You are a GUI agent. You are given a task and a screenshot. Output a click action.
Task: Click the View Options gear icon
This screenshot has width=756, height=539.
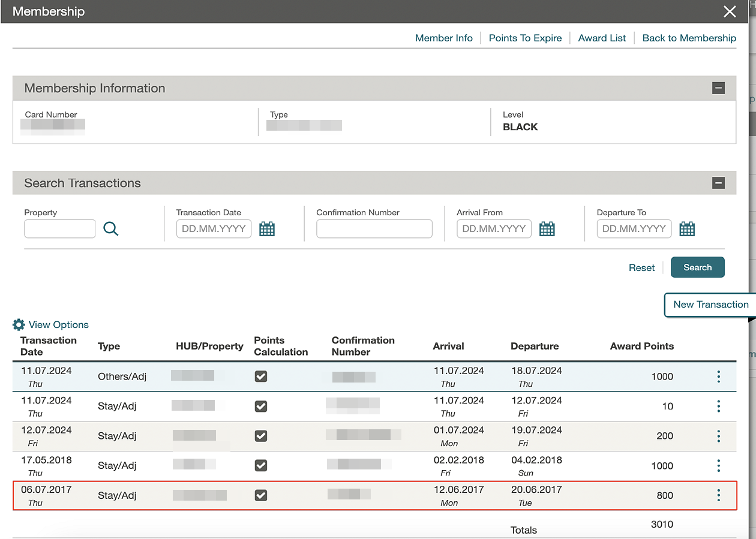pyautogui.click(x=19, y=325)
